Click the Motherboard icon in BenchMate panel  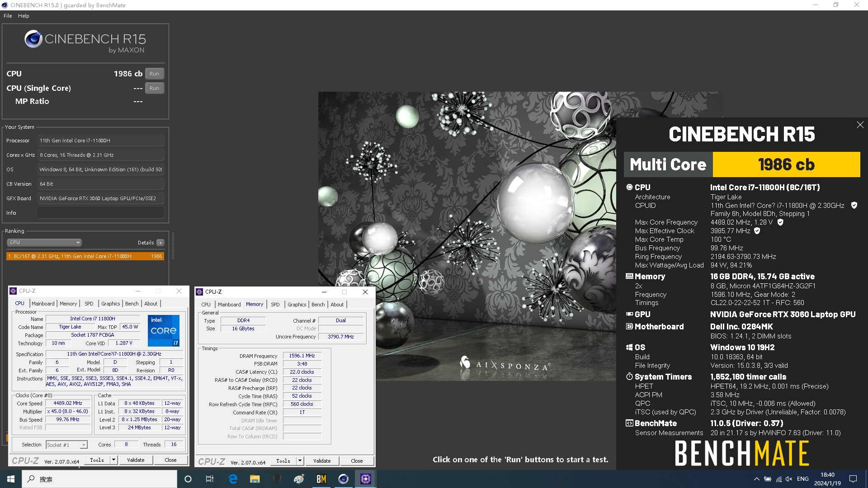tap(629, 326)
